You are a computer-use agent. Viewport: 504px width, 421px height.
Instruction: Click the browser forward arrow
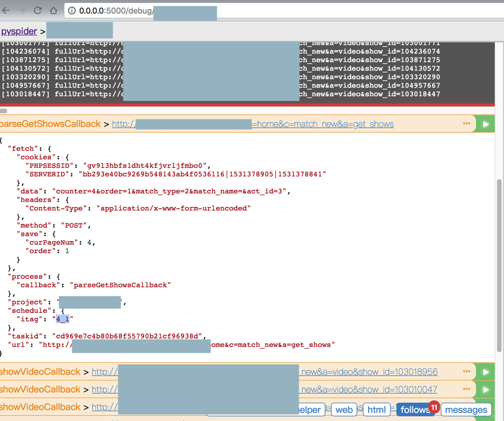point(22,11)
